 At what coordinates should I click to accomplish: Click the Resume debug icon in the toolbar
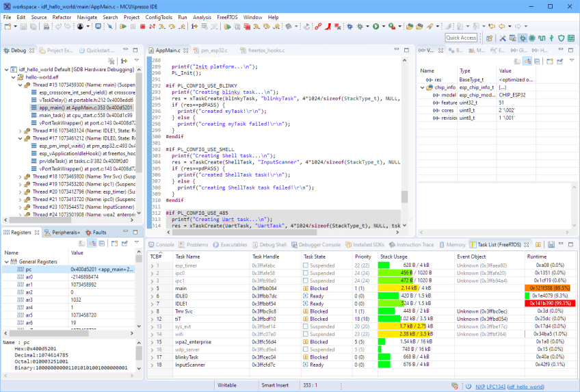[123, 26]
